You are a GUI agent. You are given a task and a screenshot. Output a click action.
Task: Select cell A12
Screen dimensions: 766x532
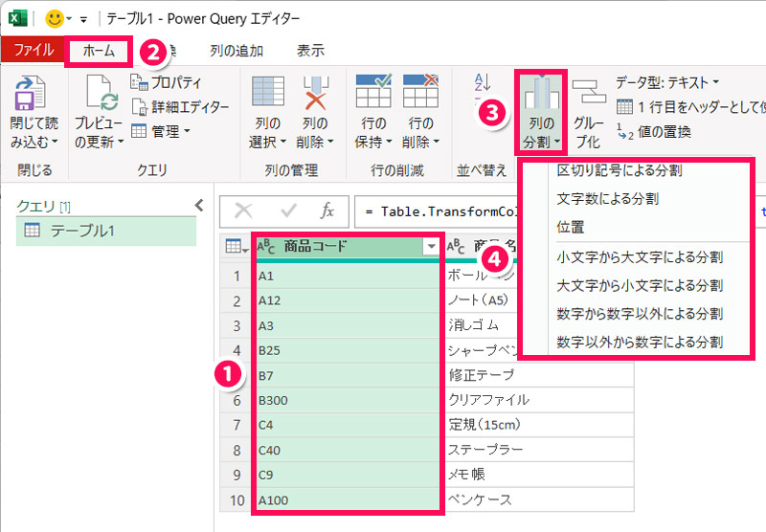[x=348, y=300]
